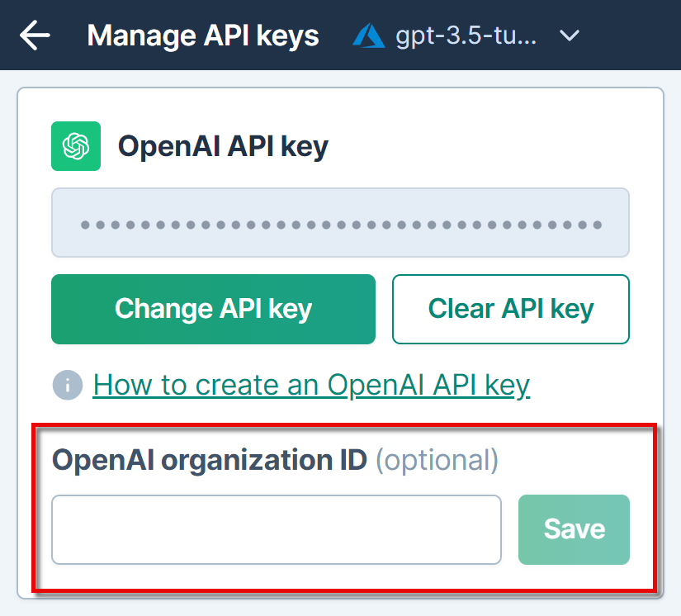Image resolution: width=681 pixels, height=616 pixels.
Task: Click the OpenAI API key heading
Action: pos(223,146)
